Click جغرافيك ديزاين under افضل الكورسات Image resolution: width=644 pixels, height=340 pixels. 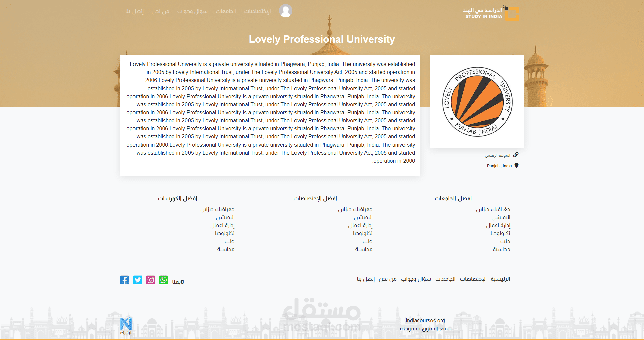pyautogui.click(x=217, y=209)
